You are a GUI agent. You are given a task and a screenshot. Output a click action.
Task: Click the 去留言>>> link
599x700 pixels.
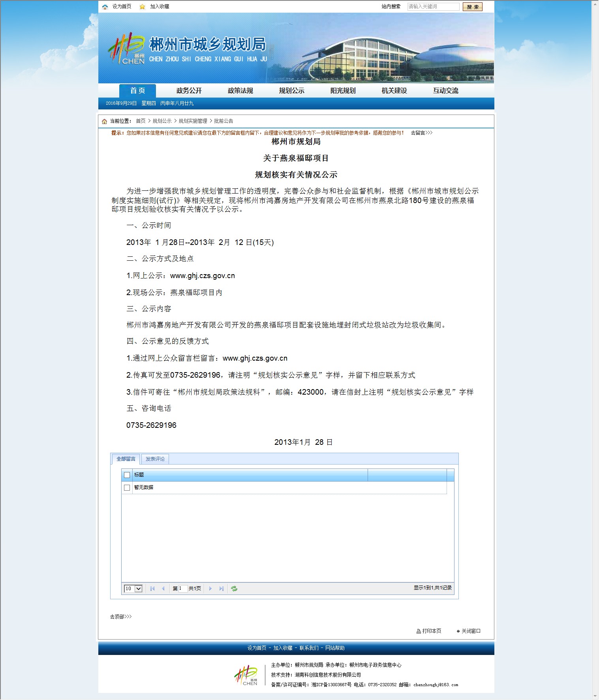coord(422,133)
